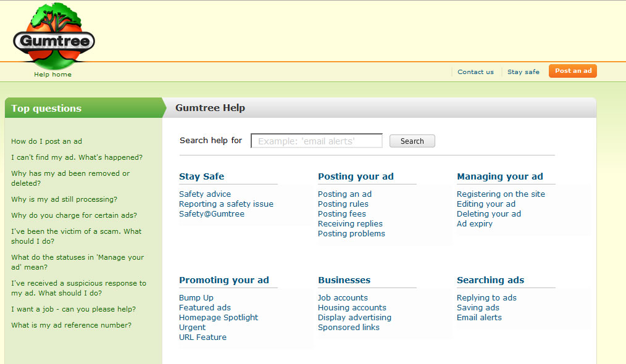
Task: Open the Contact us page
Action: point(475,72)
